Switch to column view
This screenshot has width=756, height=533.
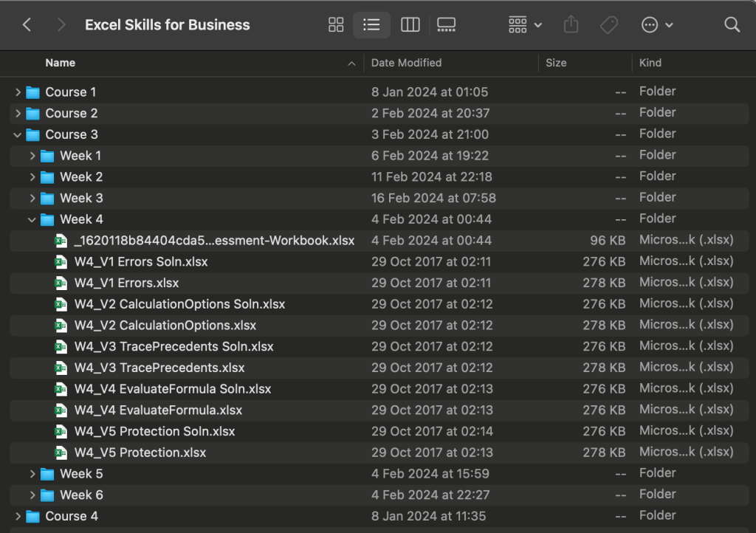coord(410,25)
